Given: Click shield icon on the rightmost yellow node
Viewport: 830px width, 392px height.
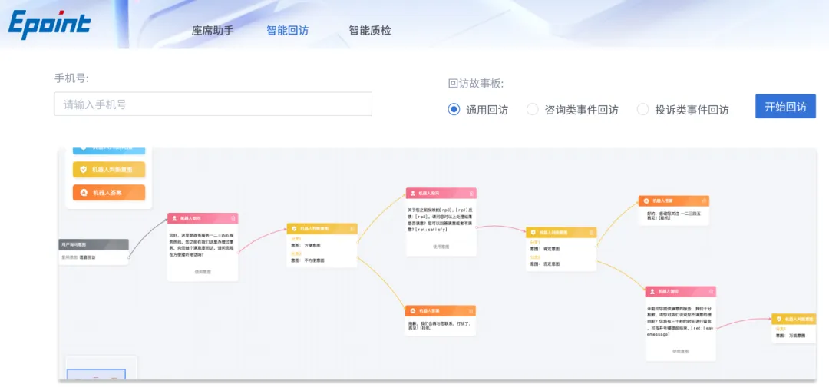Looking at the screenshot, I should pos(778,319).
